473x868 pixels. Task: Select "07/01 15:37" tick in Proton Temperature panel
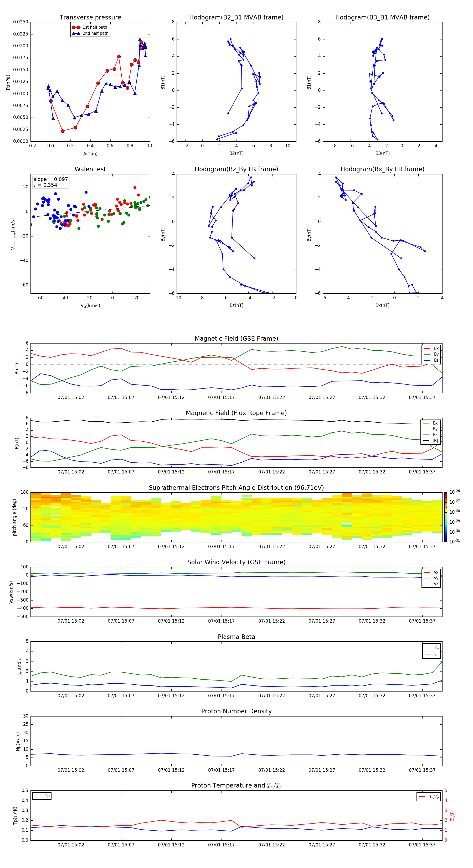tap(422, 845)
